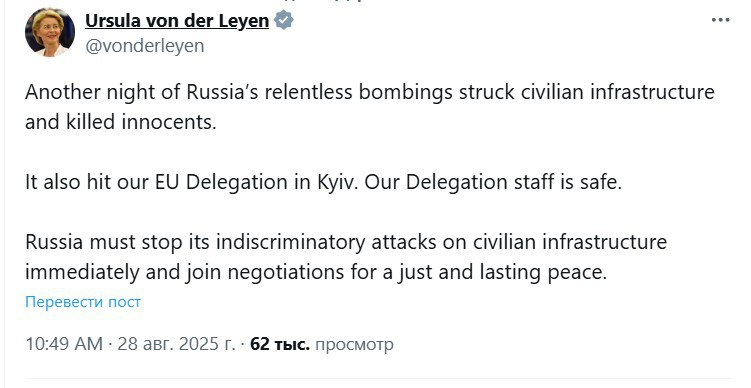The image size is (751, 388).
Task: Go to the @vonderleyen handle
Action: (144, 46)
